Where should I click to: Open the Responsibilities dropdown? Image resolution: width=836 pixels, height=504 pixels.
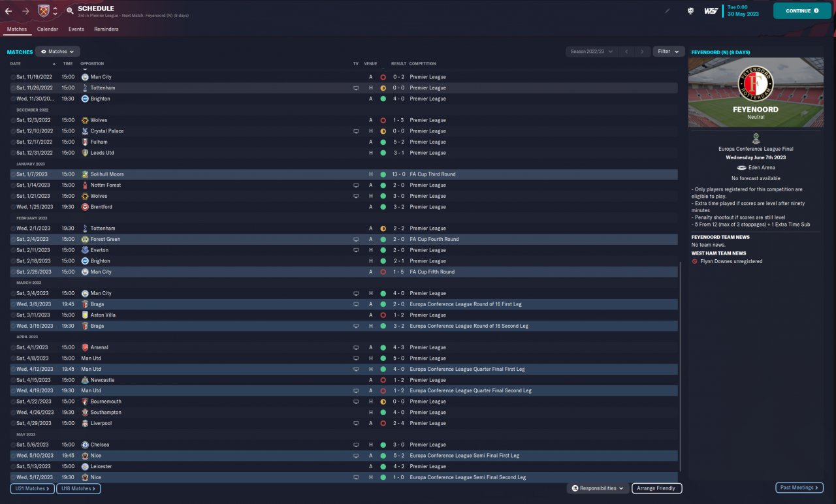point(598,488)
